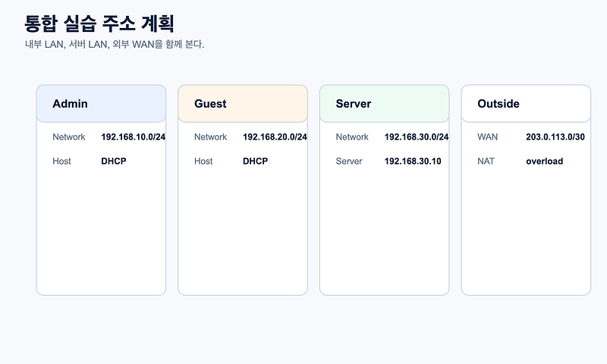The image size is (607, 364).
Task: Click the Host label in Guest card
Action: 203,162
